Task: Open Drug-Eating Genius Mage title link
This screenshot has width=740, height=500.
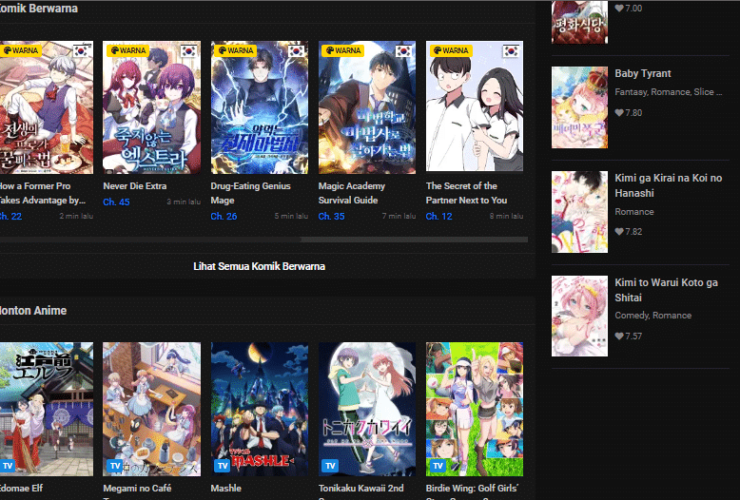Action: 251,193
